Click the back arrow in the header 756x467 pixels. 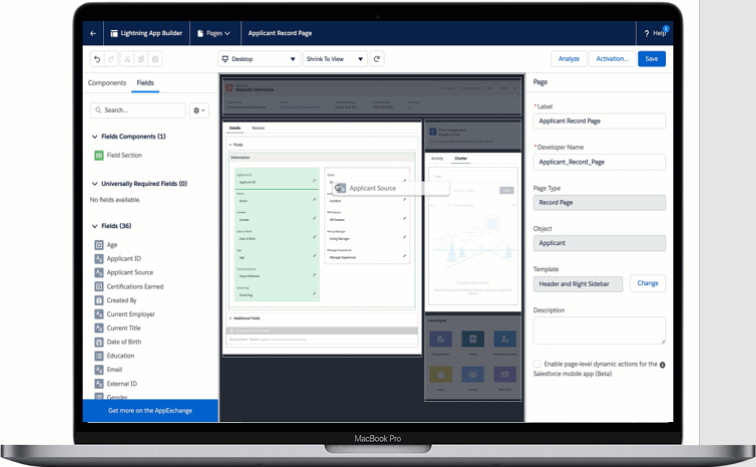click(x=93, y=33)
